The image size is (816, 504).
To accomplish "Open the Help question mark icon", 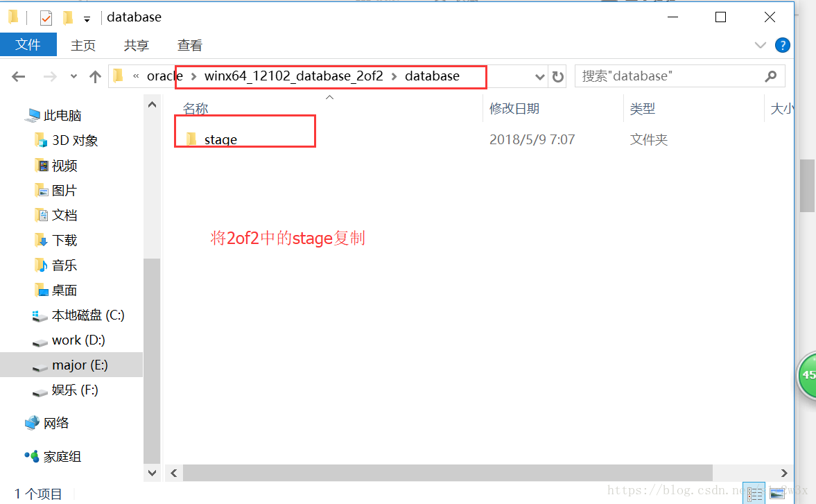I will click(782, 45).
